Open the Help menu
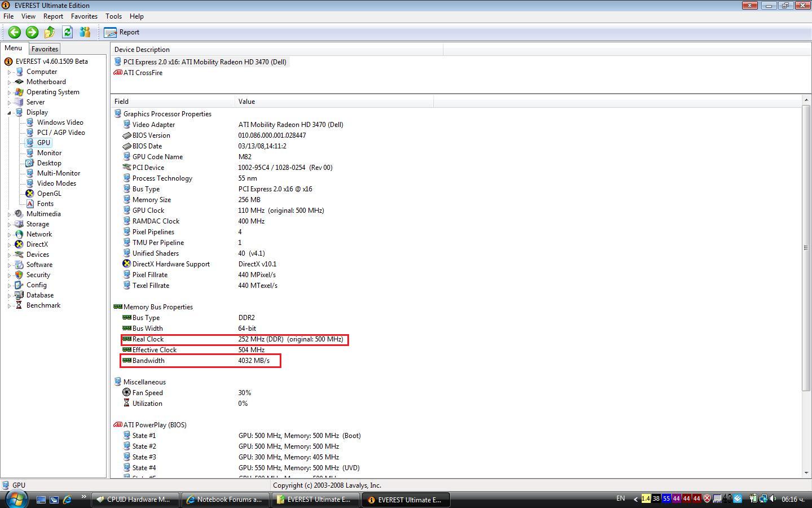The height and width of the screenshot is (508, 812). tap(136, 16)
